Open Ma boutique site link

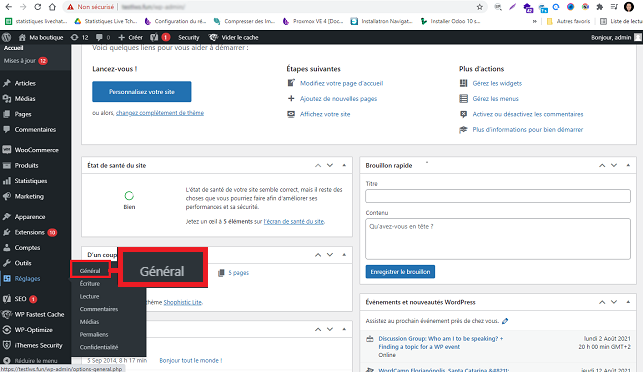coord(41,37)
